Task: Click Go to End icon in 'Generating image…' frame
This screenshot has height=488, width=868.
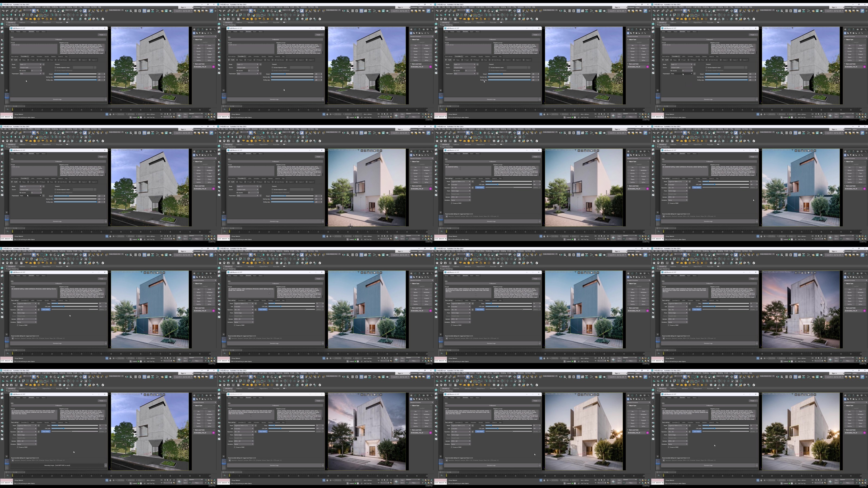Action: pyautogui.click(x=174, y=480)
